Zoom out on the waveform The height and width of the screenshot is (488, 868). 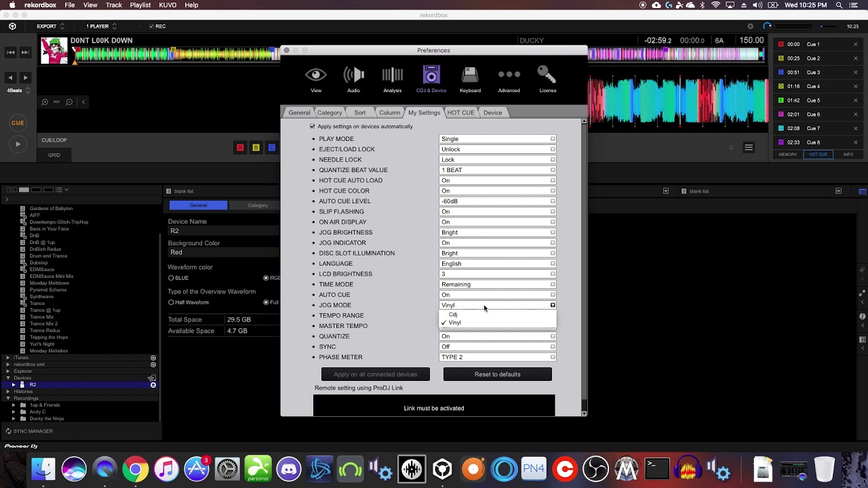(x=69, y=102)
